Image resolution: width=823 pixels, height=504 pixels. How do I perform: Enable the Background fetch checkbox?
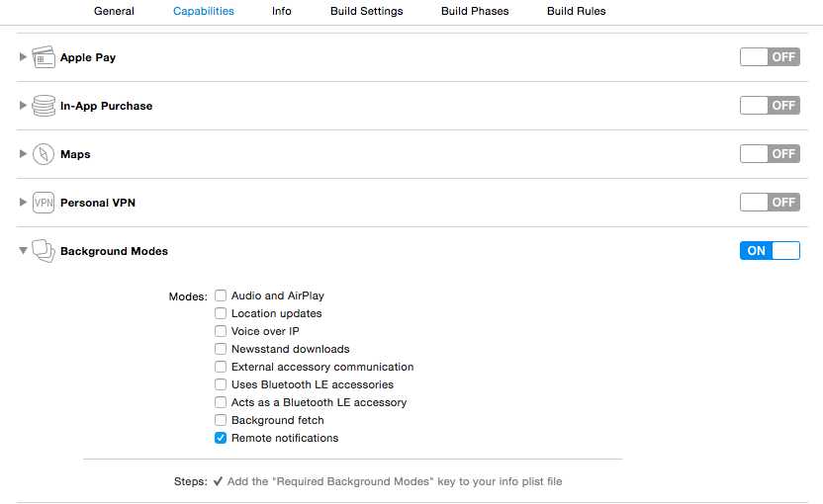(x=222, y=420)
